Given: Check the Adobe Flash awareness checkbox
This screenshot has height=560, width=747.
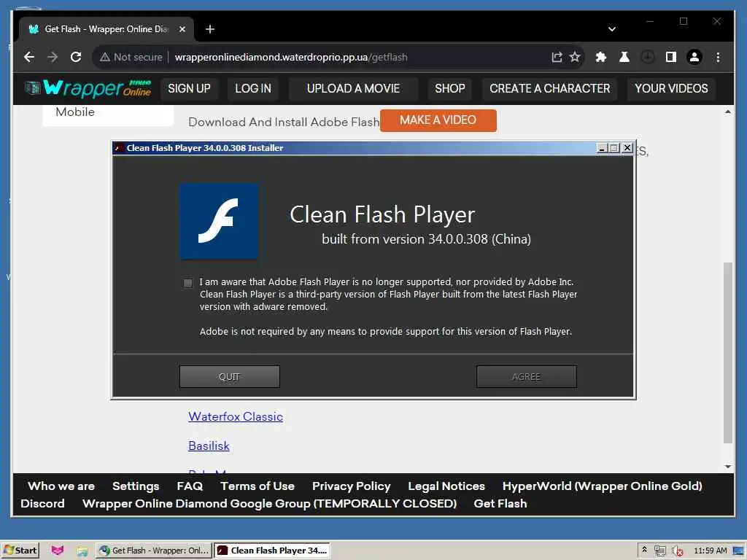Looking at the screenshot, I should pos(187,283).
